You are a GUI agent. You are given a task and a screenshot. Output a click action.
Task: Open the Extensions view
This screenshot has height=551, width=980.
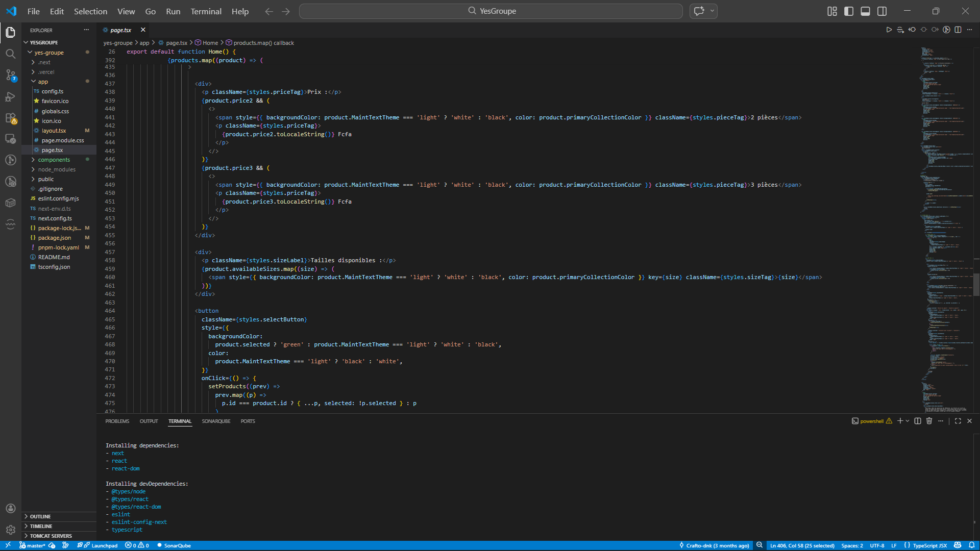pos(10,118)
